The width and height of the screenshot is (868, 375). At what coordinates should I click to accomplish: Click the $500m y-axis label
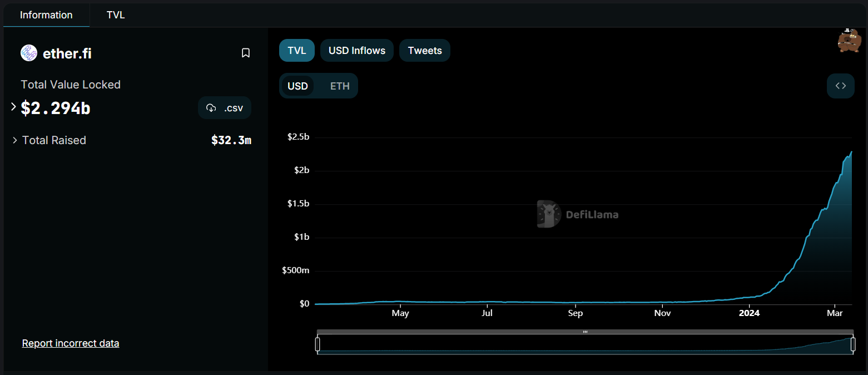click(x=296, y=270)
